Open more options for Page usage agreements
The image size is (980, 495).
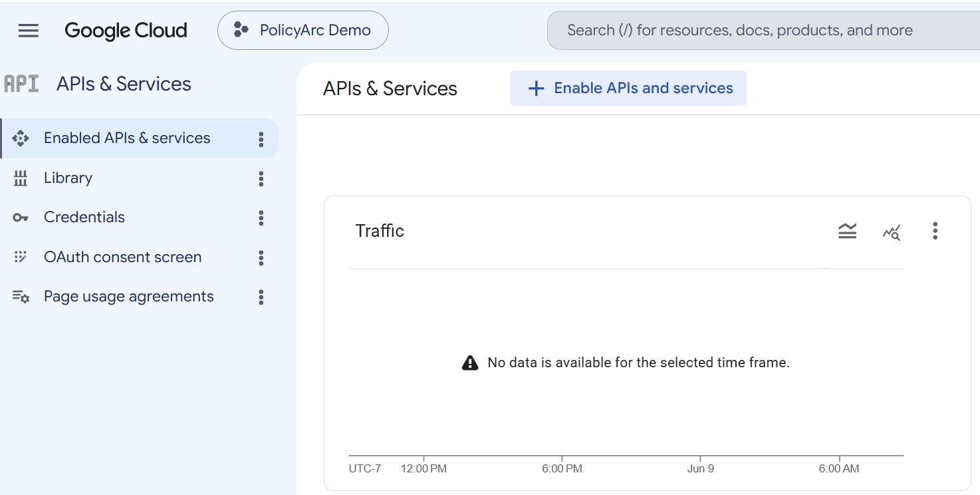261,297
